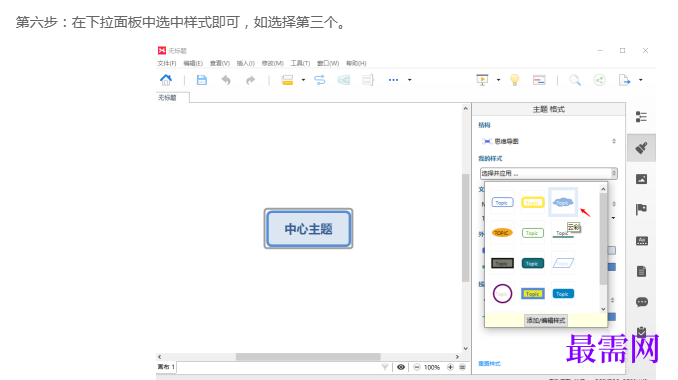Click the boundary icon in the toolbar
Screen dimensions: 678x380
point(344,80)
